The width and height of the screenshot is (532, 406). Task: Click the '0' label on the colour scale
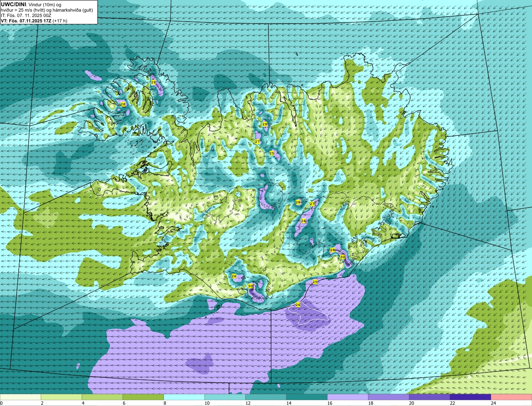click(1, 403)
